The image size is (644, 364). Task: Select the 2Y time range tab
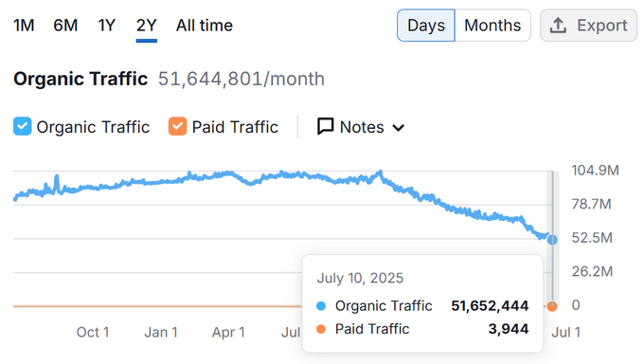click(x=147, y=26)
